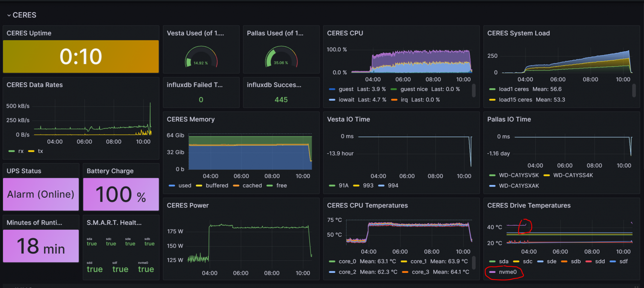Collapse the CERES dashboard row

coord(9,15)
